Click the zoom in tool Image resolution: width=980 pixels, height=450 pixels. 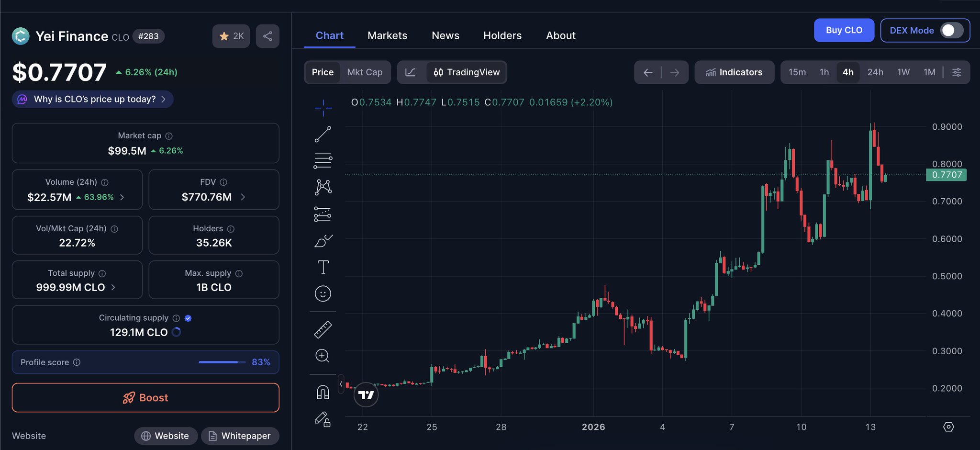click(x=323, y=356)
